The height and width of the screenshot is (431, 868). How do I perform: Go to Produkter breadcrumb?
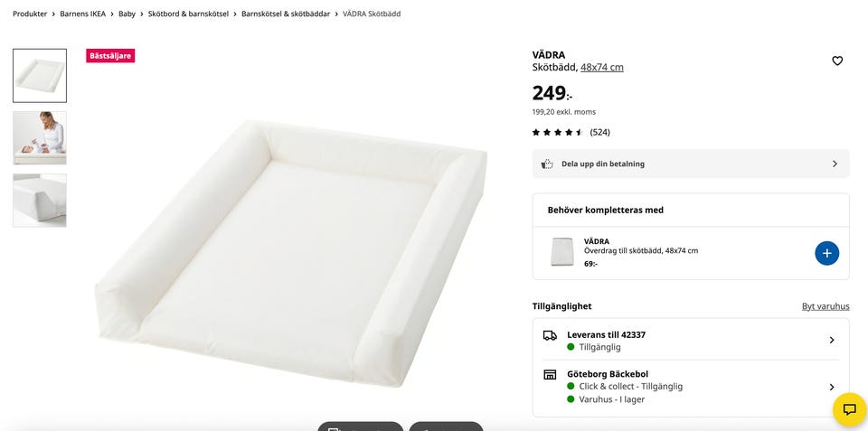point(30,14)
